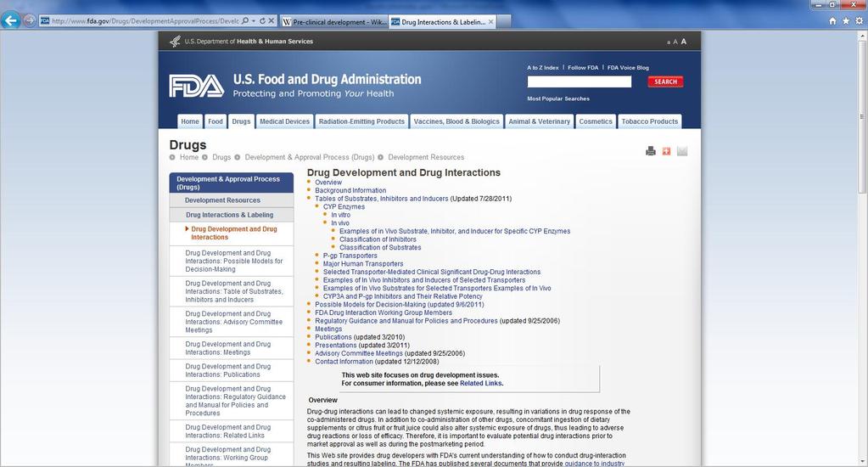This screenshot has height=467, width=868.
Task: Select the largest text size A
Action: point(684,42)
